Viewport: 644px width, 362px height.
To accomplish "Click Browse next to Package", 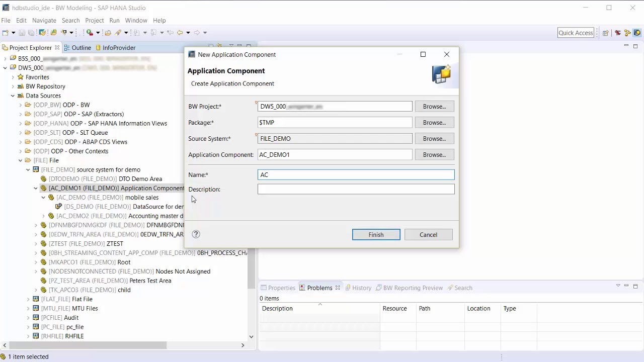I will click(435, 123).
